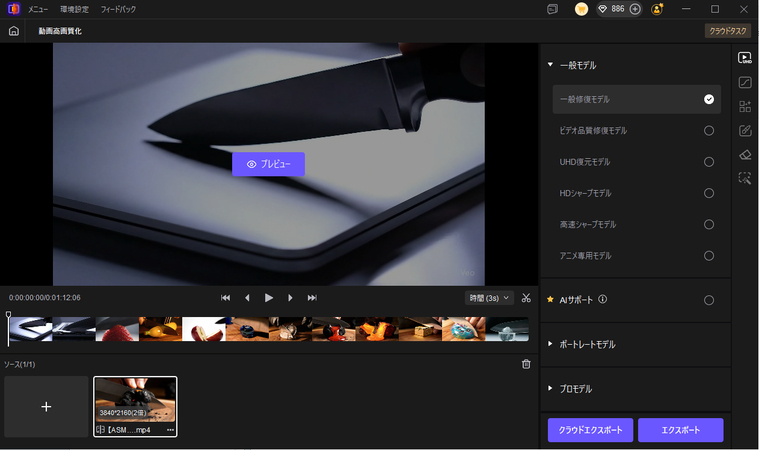Viewport: 759px width, 450px height.
Task: Open クラウドタスク button
Action: point(728,31)
